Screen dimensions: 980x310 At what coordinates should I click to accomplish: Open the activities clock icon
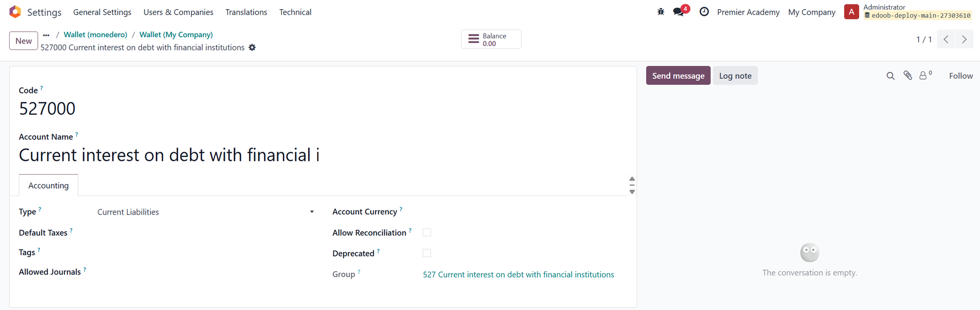coord(704,12)
